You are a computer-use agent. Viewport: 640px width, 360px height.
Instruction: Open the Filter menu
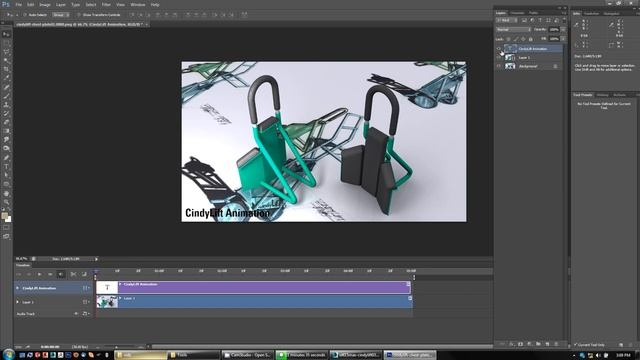point(106,4)
